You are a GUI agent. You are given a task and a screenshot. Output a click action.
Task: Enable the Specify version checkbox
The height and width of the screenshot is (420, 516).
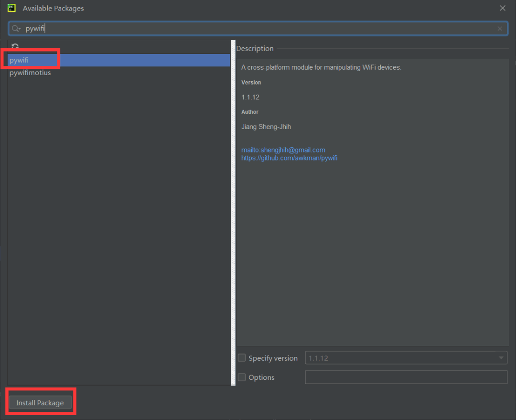242,358
